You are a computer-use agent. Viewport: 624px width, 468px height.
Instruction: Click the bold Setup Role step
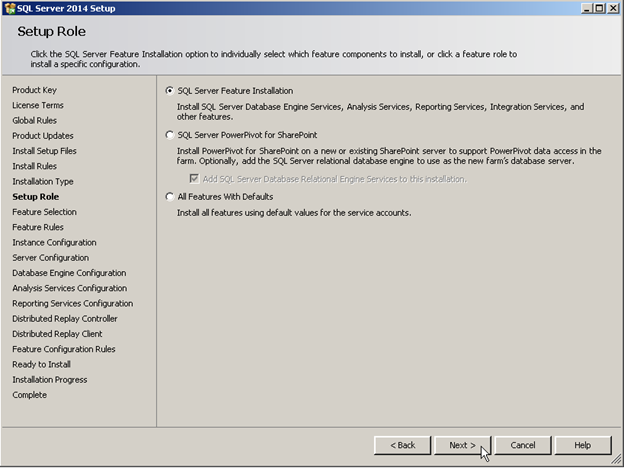click(36, 197)
